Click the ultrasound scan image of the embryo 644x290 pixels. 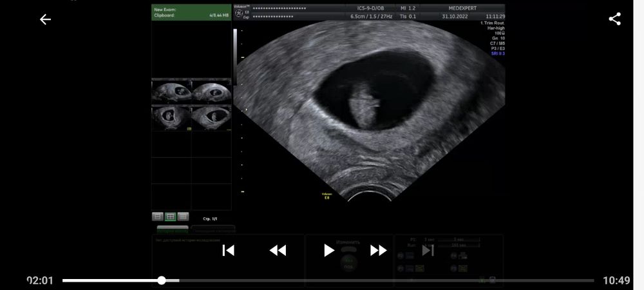tap(367, 106)
